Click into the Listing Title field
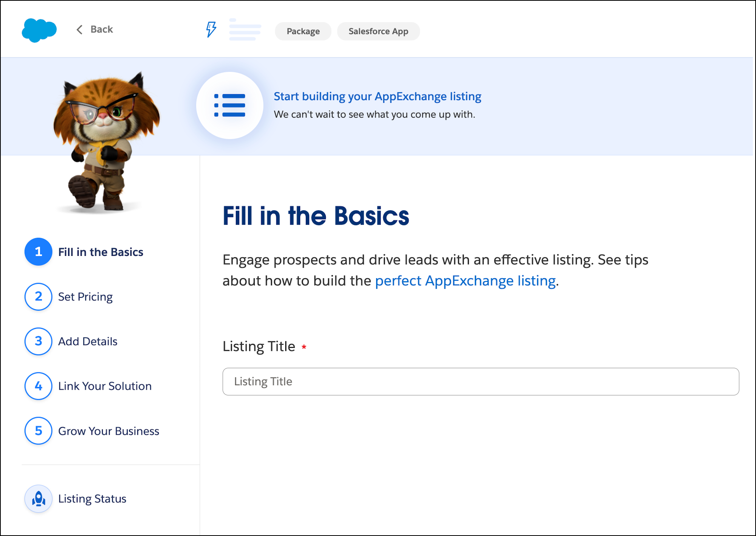Image resolution: width=756 pixels, height=536 pixels. click(480, 381)
